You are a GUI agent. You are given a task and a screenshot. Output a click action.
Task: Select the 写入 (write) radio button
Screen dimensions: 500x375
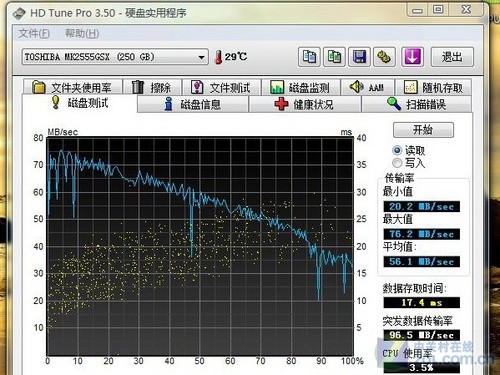[397, 163]
